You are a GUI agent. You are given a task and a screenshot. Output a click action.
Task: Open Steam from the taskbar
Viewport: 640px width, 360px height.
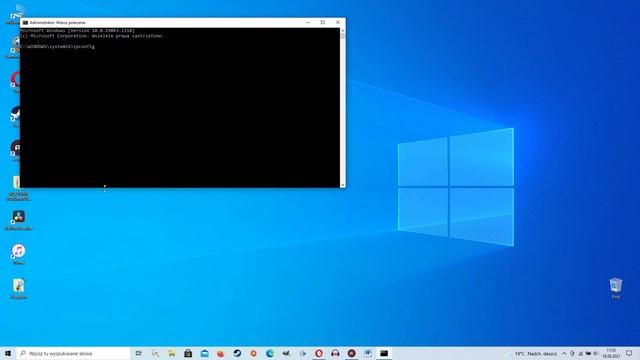(237, 353)
